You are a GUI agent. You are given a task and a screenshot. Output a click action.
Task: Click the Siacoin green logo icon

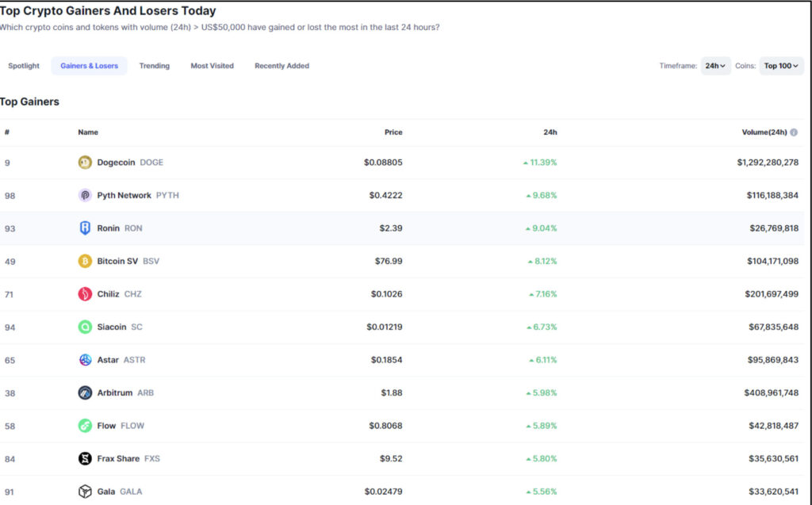(x=85, y=327)
